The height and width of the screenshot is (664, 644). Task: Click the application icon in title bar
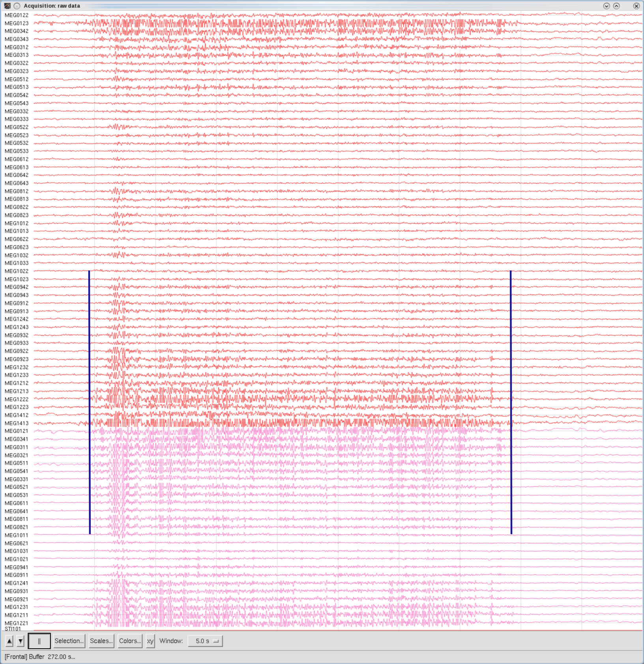click(7, 6)
